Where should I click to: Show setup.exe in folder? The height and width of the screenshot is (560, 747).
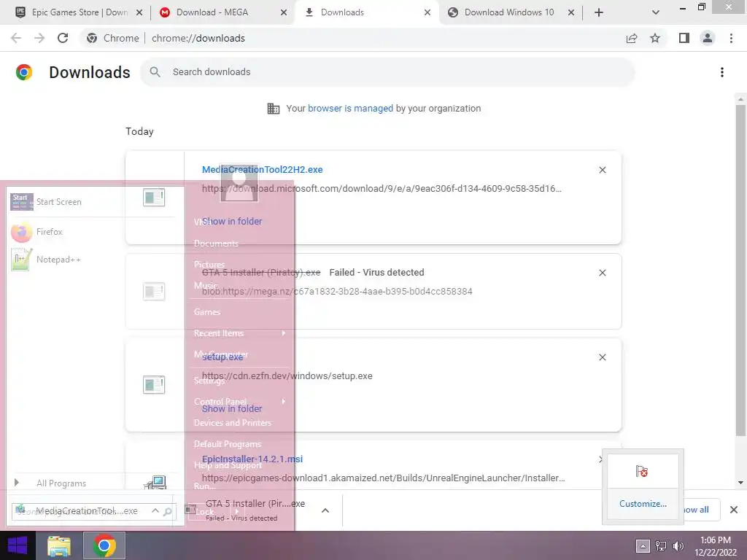point(232,409)
